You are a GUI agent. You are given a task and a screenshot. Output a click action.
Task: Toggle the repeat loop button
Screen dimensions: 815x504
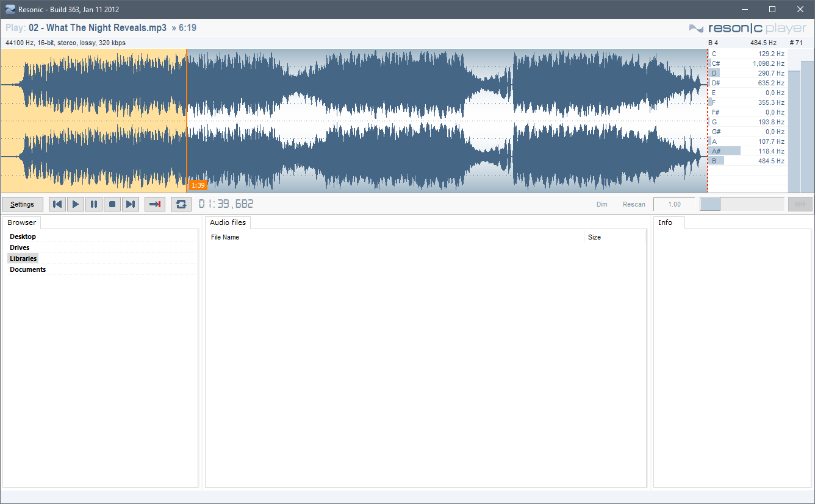[181, 204]
